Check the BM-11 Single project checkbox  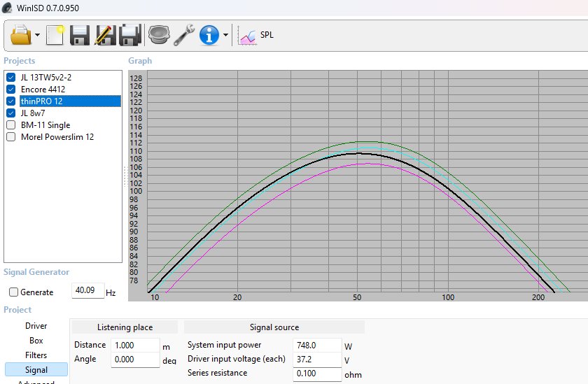(x=11, y=125)
